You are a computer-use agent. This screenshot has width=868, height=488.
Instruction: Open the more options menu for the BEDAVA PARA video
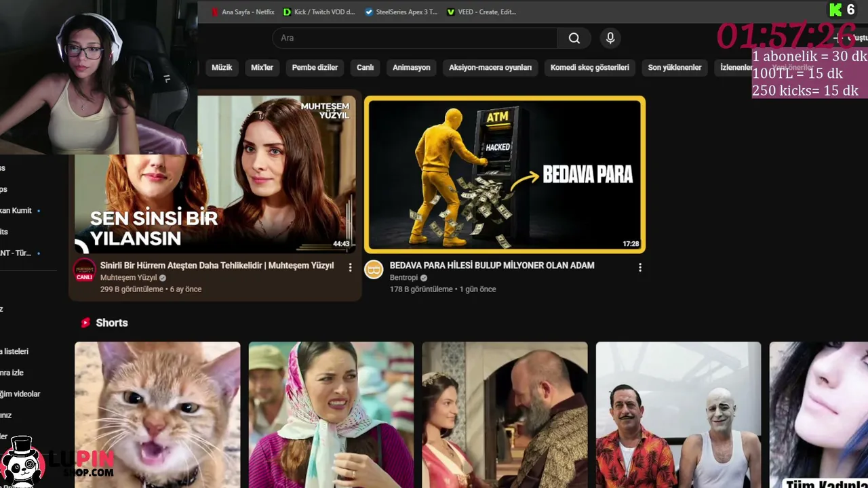(x=639, y=267)
